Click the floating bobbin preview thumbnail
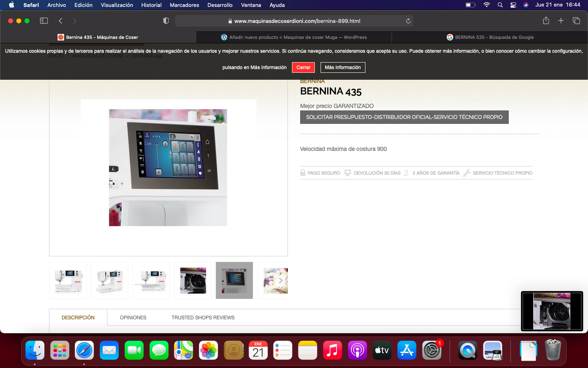The height and width of the screenshot is (368, 588). (x=552, y=311)
